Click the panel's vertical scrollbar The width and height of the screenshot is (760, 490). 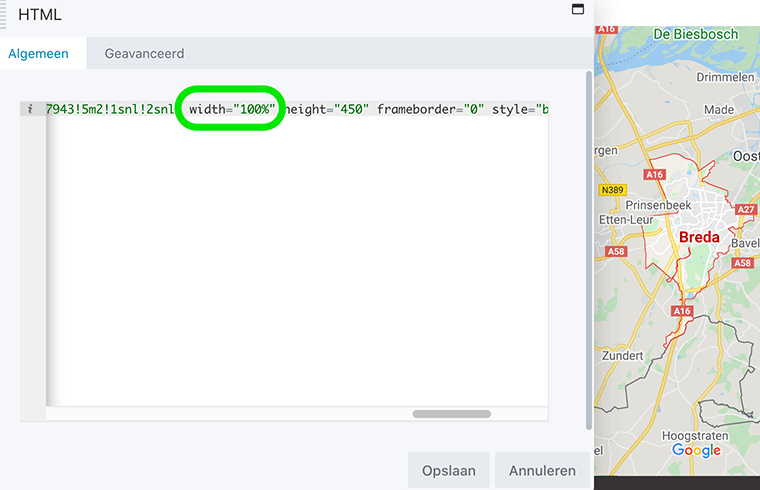tap(588, 250)
